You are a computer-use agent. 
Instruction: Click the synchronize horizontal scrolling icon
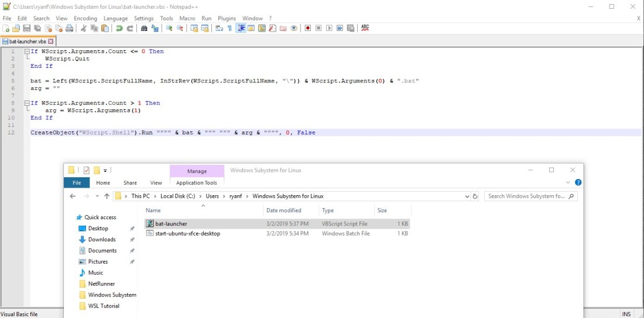click(x=204, y=28)
